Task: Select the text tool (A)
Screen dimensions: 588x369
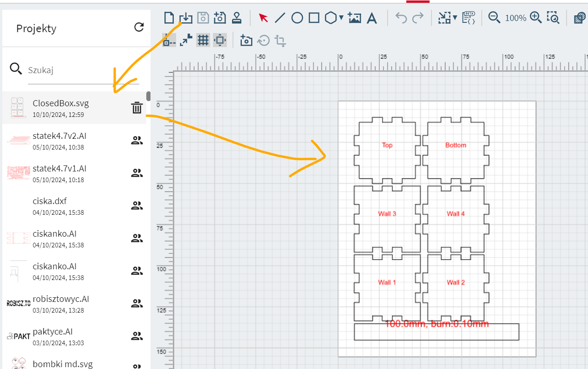Action: [x=371, y=18]
